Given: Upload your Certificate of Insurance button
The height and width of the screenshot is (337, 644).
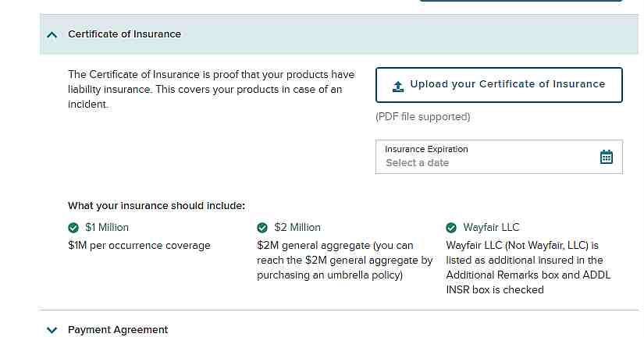Looking at the screenshot, I should point(499,85).
